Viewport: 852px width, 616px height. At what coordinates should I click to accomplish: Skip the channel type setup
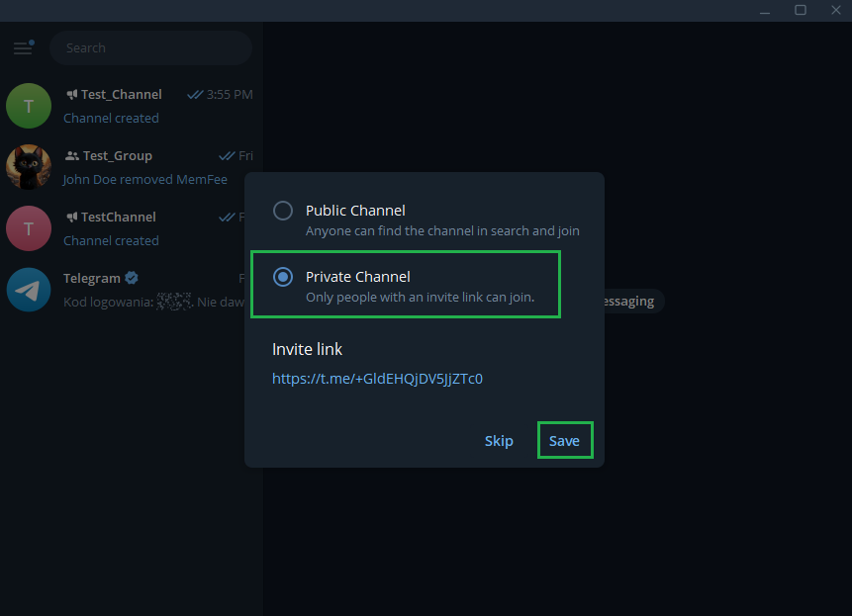[x=499, y=441]
